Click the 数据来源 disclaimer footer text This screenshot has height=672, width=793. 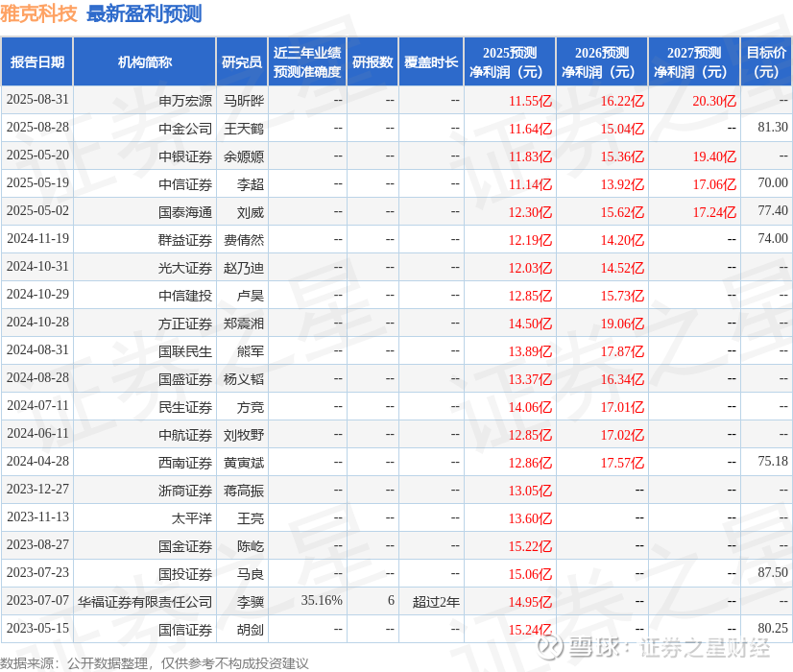tap(155, 663)
